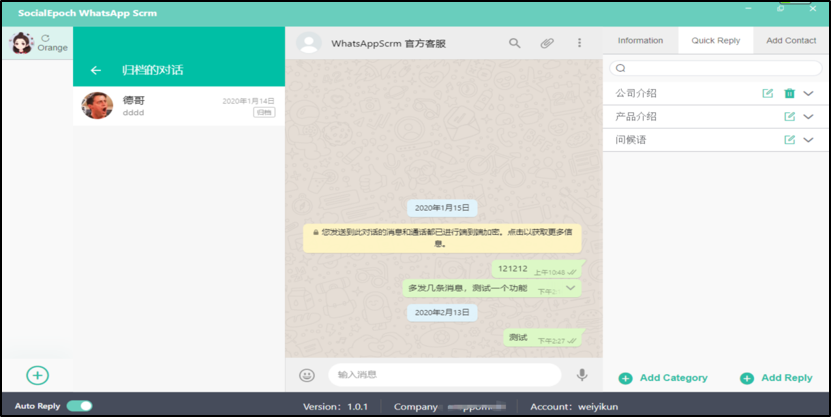Click the 121212 message bubble

[x=537, y=269]
